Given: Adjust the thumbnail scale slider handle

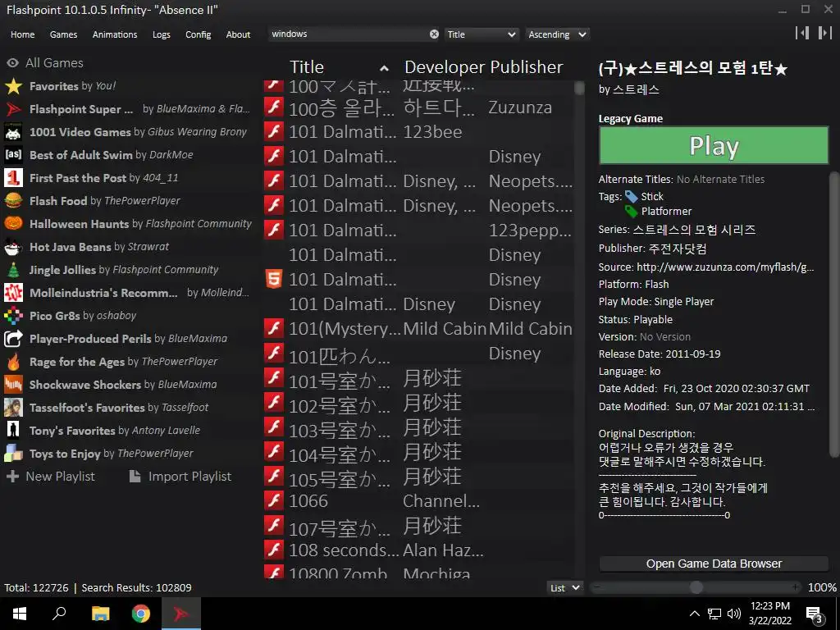Looking at the screenshot, I should pos(696,587).
